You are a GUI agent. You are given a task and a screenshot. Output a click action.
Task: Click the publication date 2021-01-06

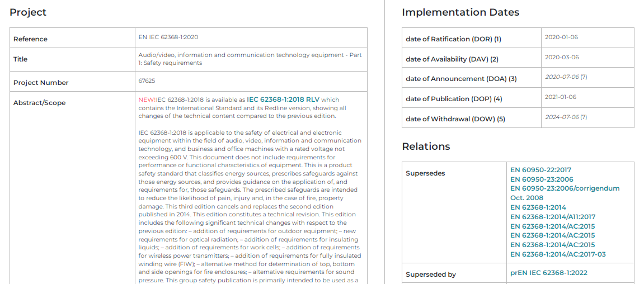coord(561,97)
